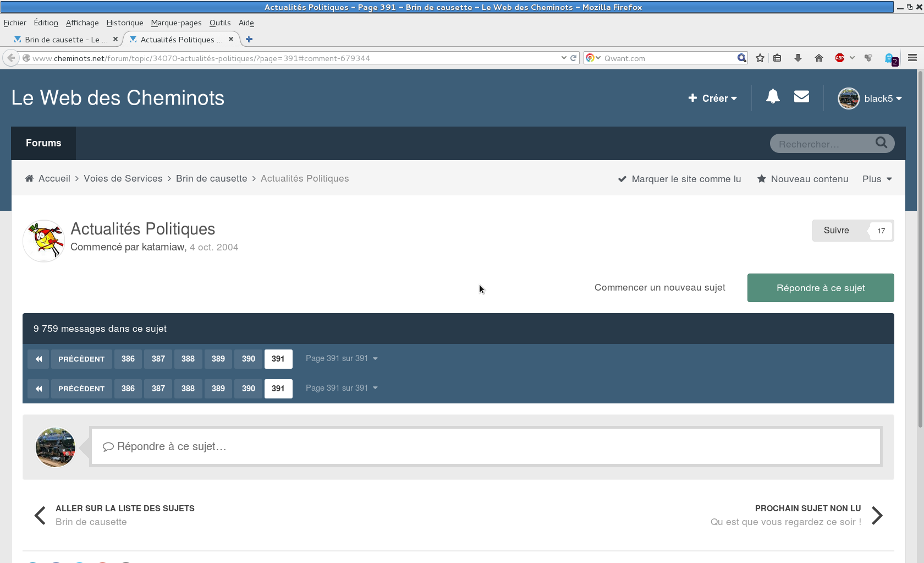This screenshot has width=924, height=563.
Task: Click the Répondre à ce sujet button
Action: coord(820,288)
